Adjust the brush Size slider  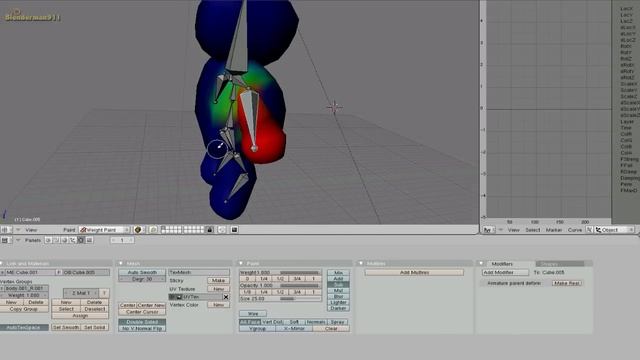point(280,299)
